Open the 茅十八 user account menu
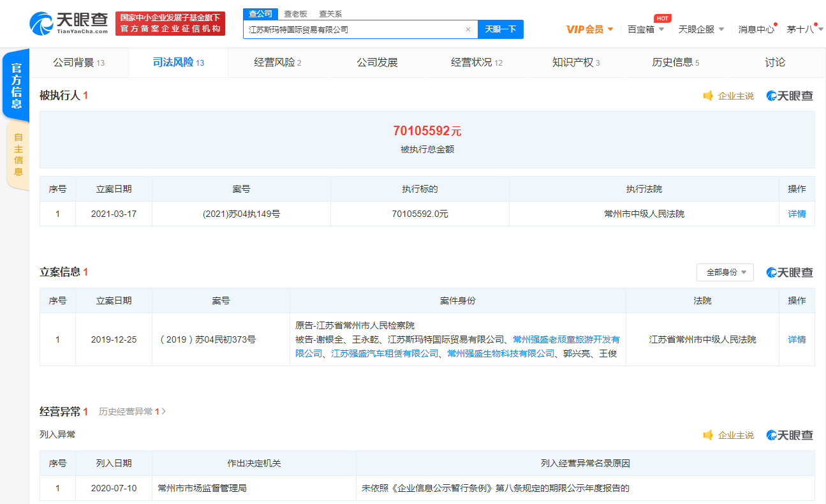The width and height of the screenshot is (826, 504). point(804,29)
